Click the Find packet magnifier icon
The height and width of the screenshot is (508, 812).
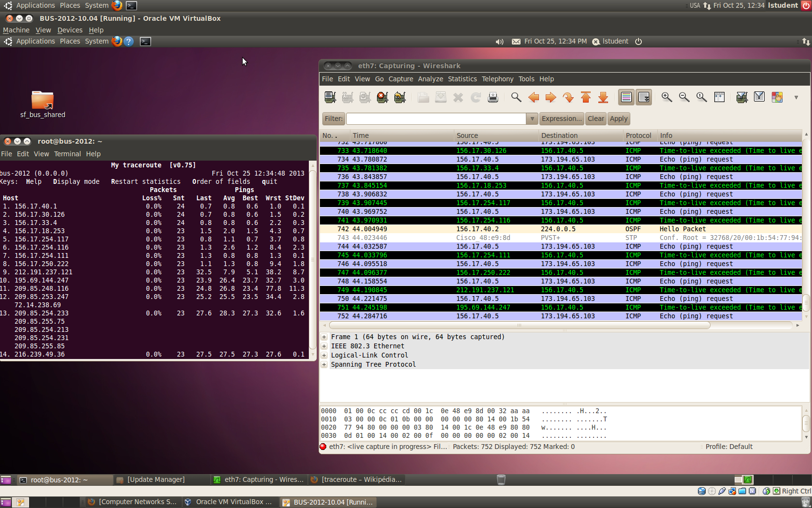pyautogui.click(x=516, y=97)
